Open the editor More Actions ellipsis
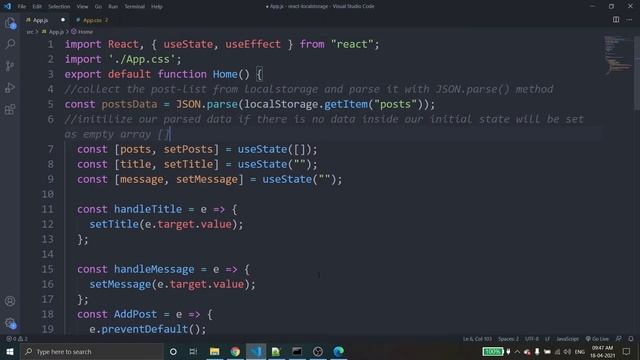 point(629,20)
